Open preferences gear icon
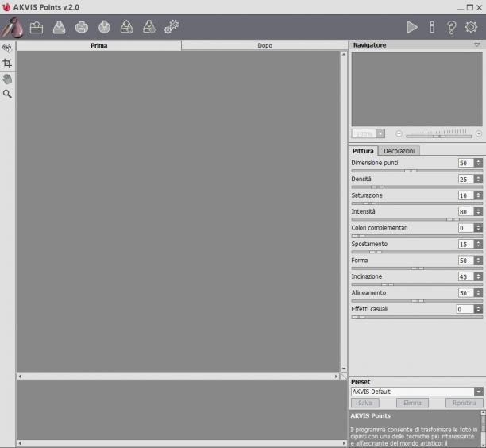Viewport: 486px width, 448px height. 471,27
